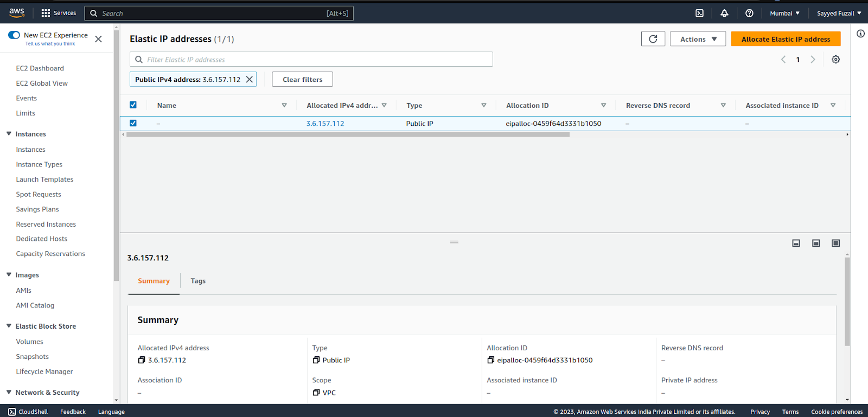This screenshot has height=417, width=868.
Task: Open AMI Catalog in sidebar
Action: pyautogui.click(x=35, y=305)
